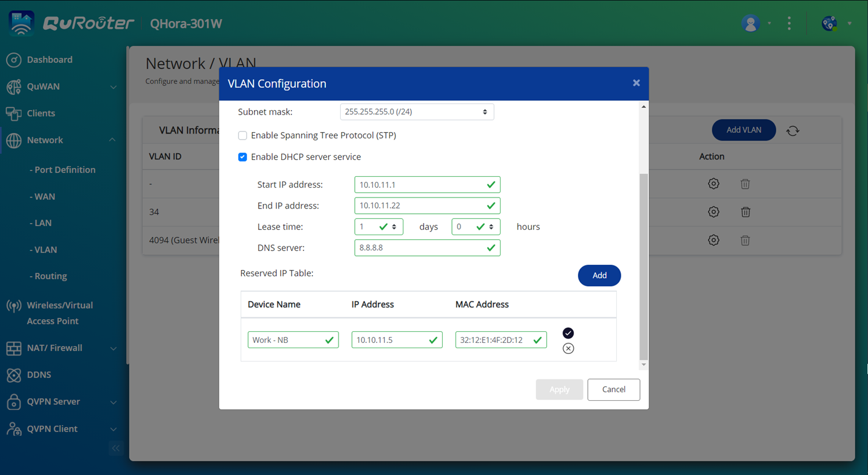Open the lease time days selector
Screen dimensions: 868x475
coord(378,227)
